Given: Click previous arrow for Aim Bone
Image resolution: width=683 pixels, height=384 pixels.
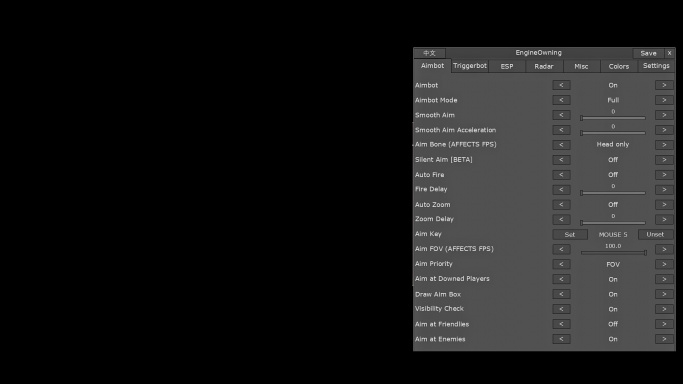Looking at the screenshot, I should (x=561, y=145).
